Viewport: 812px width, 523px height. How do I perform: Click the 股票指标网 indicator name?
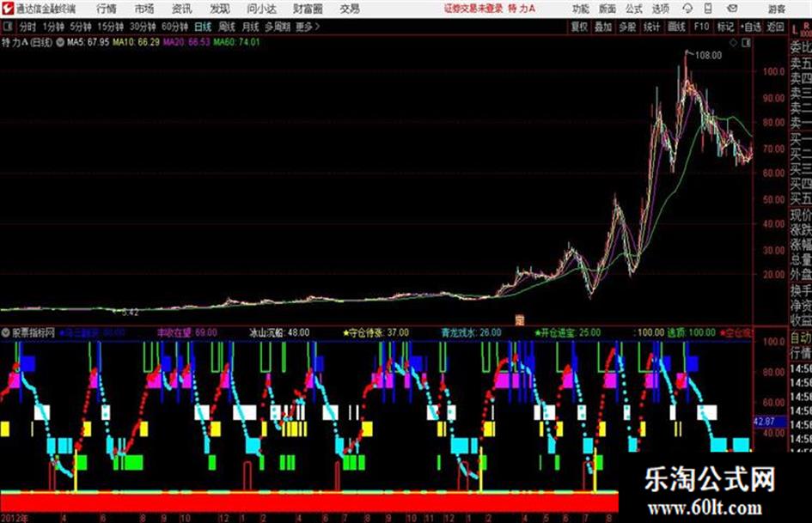click(x=34, y=332)
